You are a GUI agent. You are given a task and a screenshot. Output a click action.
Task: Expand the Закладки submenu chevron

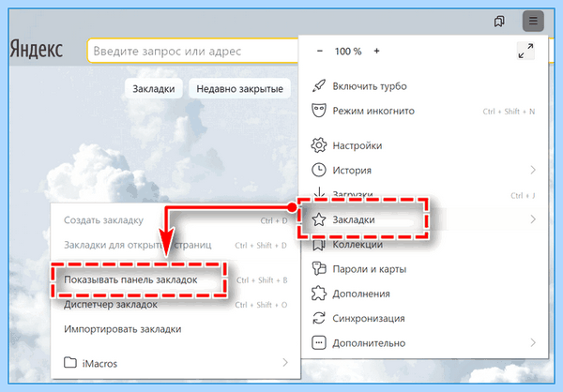533,219
